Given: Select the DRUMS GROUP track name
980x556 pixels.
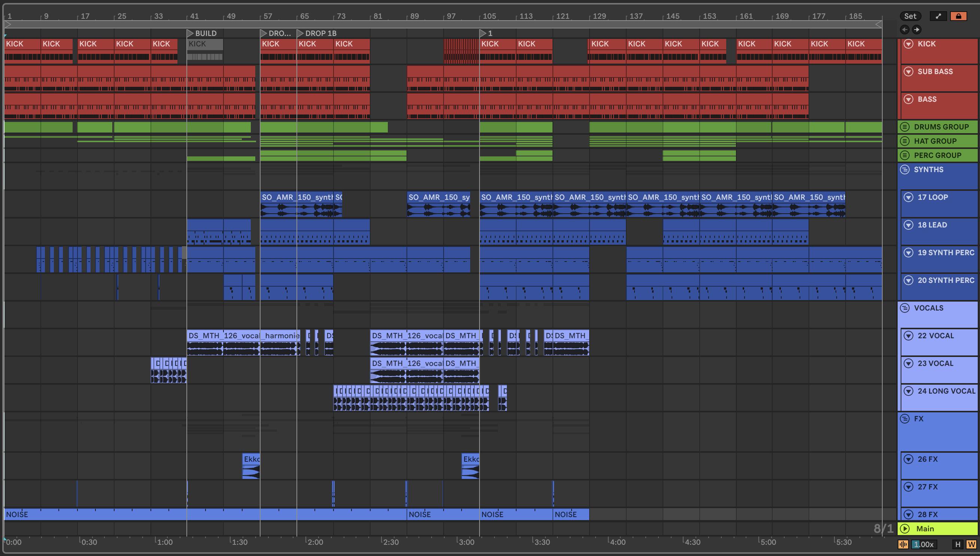Looking at the screenshot, I should 941,127.
